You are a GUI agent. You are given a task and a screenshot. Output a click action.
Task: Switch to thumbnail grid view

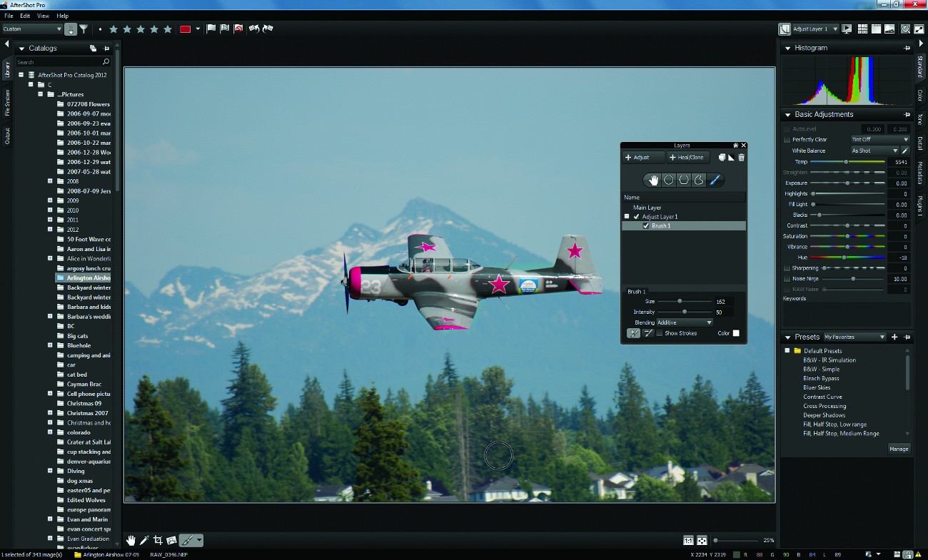click(862, 29)
